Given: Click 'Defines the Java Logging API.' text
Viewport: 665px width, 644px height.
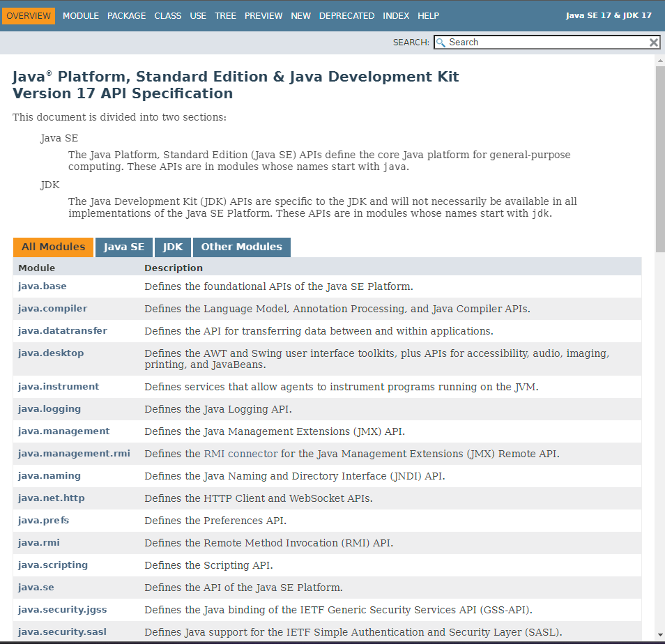Looking at the screenshot, I should click(218, 409).
